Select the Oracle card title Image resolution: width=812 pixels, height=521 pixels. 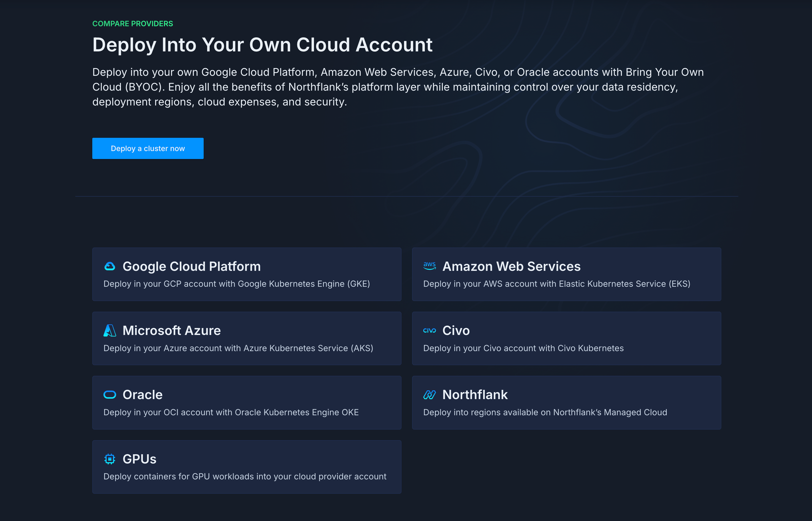(x=142, y=395)
